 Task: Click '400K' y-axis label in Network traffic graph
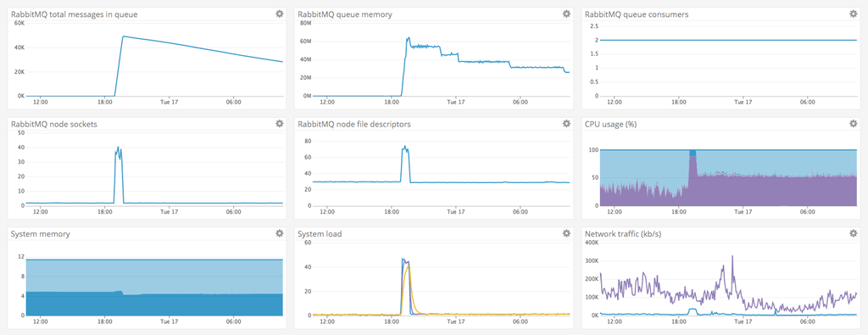(591, 243)
